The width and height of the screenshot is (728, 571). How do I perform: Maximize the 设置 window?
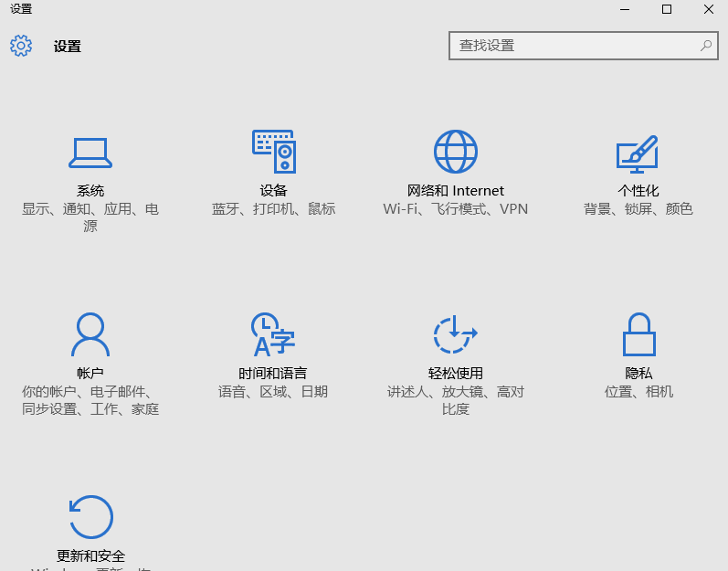pyautogui.click(x=667, y=9)
